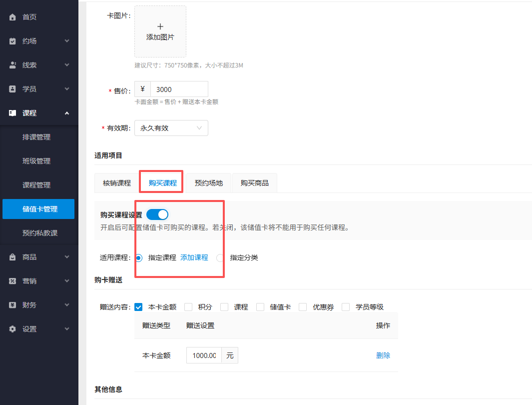This screenshot has width=532, height=405.
Task: Open the 约场 section via its calendar icon
Action: pyautogui.click(x=12, y=40)
